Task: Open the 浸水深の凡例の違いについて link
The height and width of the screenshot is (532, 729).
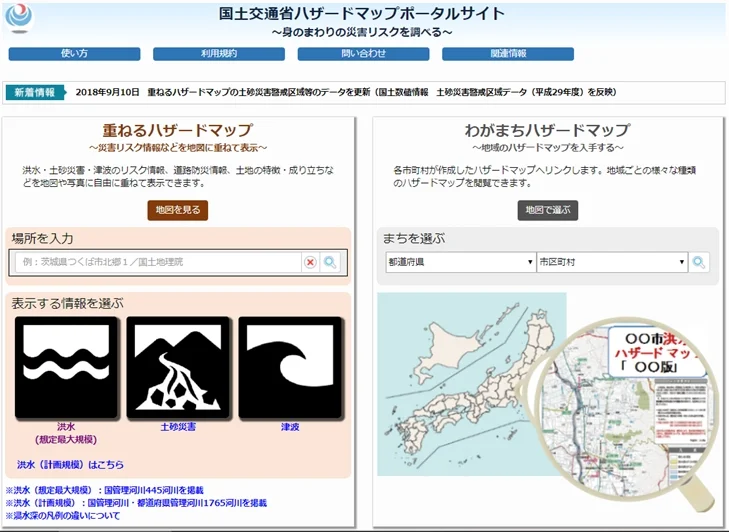Action: pyautogui.click(x=68, y=516)
